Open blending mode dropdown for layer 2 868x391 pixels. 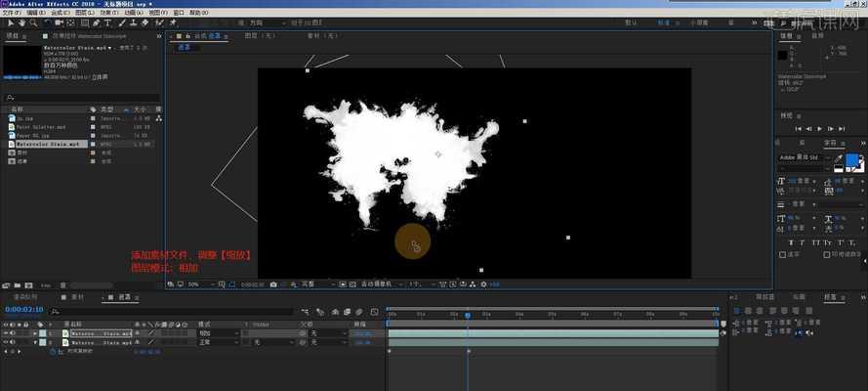(x=219, y=342)
